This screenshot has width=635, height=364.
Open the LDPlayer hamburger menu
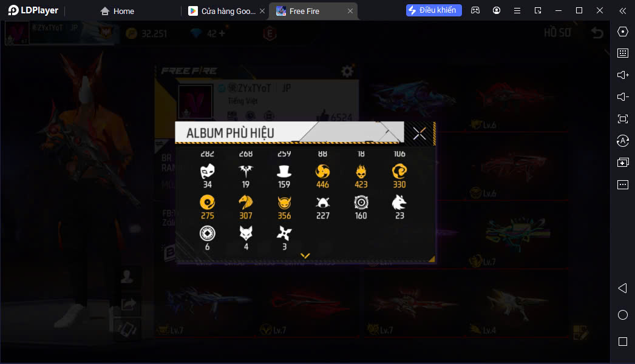517,11
